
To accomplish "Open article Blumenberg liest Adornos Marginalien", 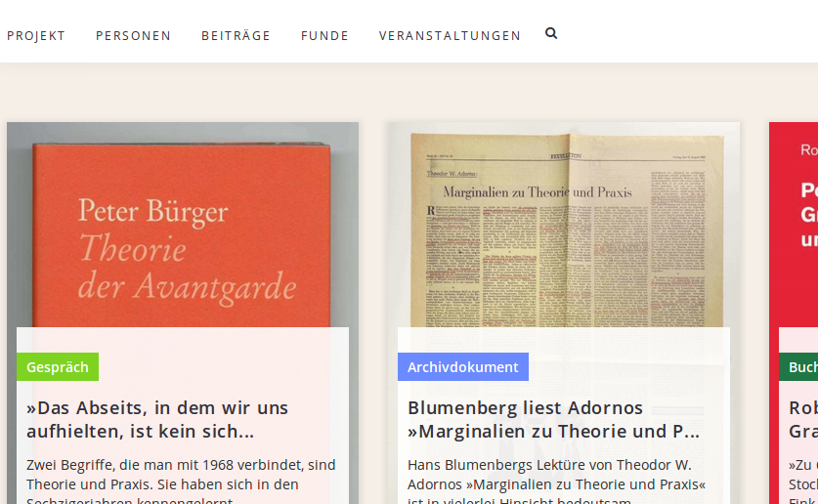I will point(553,420).
